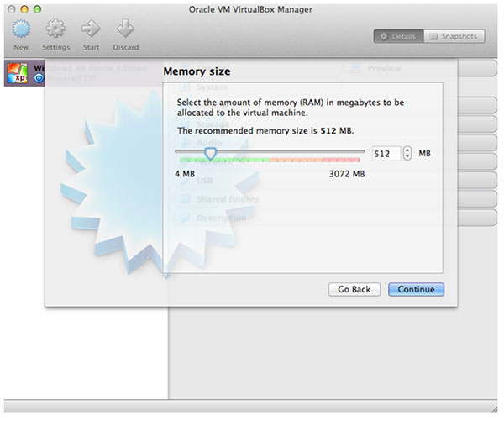Click the memory size stepper arrows
Screen dimensions: 504x421
click(407, 154)
